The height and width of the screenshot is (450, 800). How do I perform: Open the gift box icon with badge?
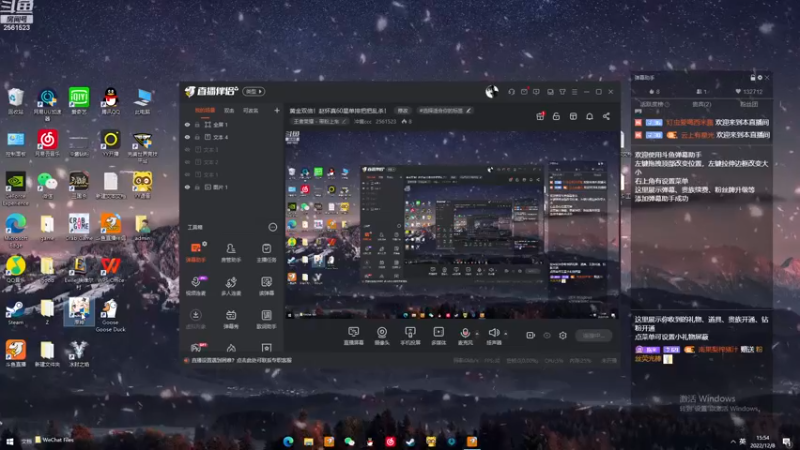pyautogui.click(x=540, y=116)
